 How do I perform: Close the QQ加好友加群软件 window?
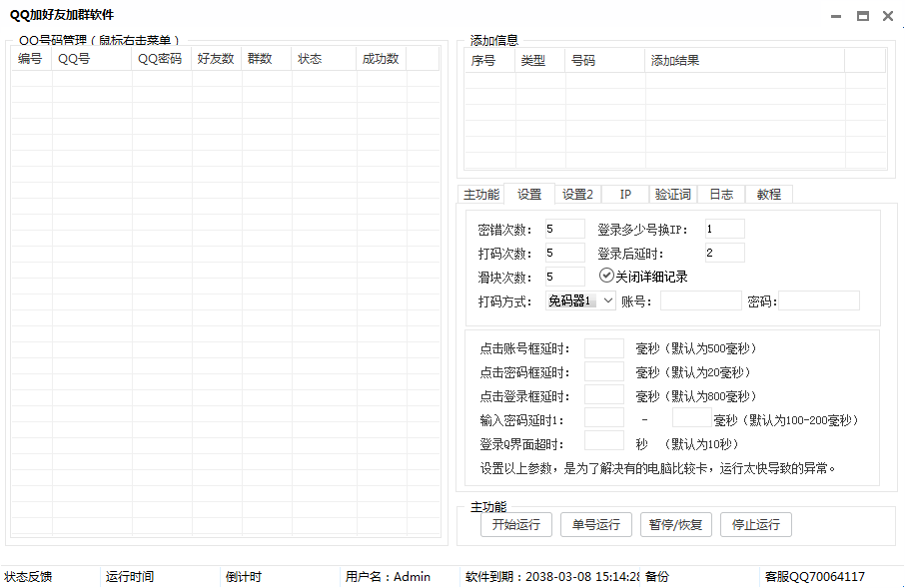pyautogui.click(x=888, y=16)
